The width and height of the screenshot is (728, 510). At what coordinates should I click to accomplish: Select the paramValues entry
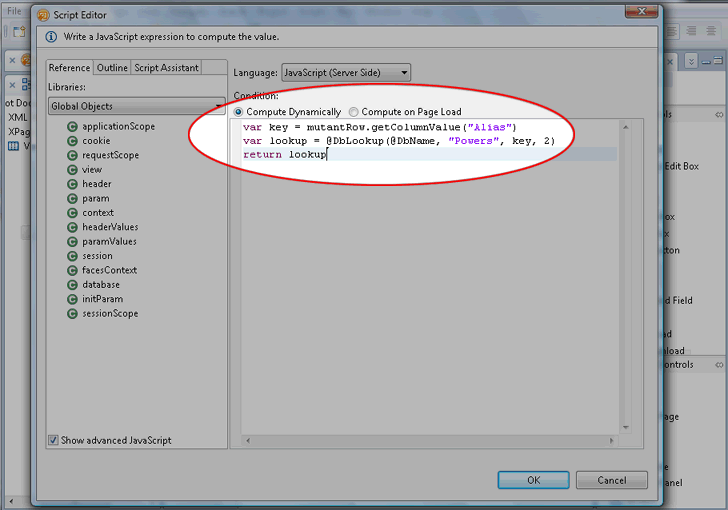pyautogui.click(x=109, y=242)
